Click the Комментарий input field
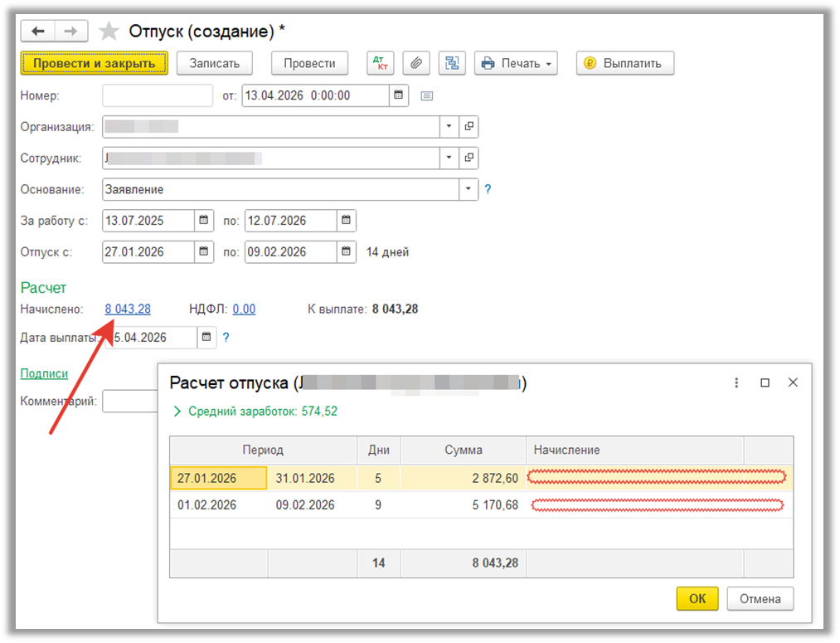 (x=130, y=401)
